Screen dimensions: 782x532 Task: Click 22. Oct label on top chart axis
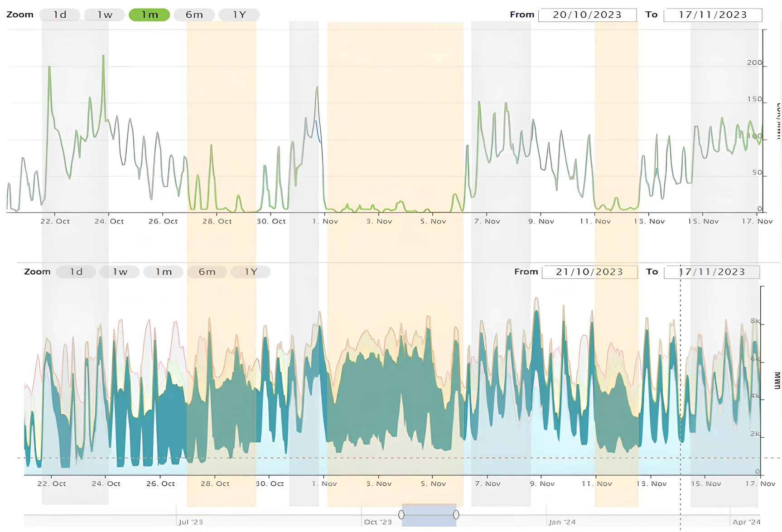[x=55, y=221]
